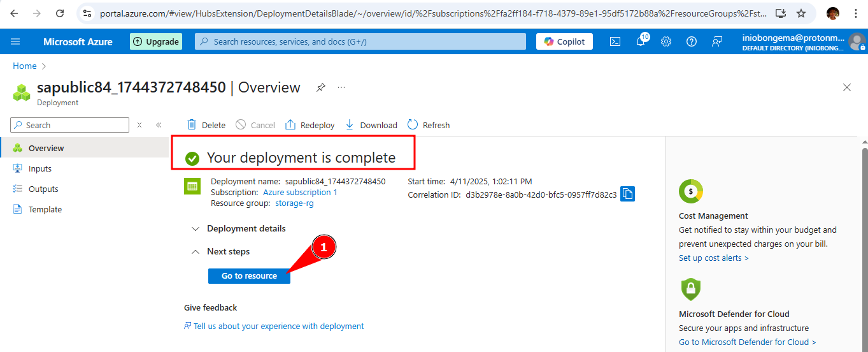Go to Home breadcrumb
The image size is (868, 352).
[25, 66]
